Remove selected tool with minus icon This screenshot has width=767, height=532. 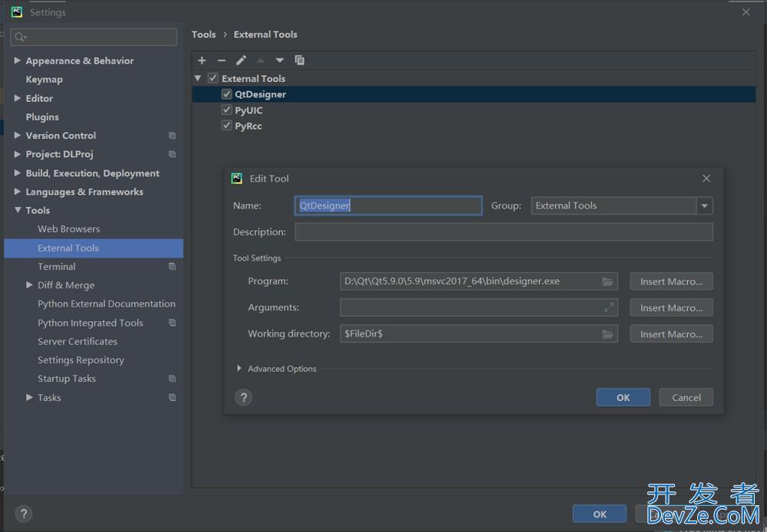click(222, 60)
